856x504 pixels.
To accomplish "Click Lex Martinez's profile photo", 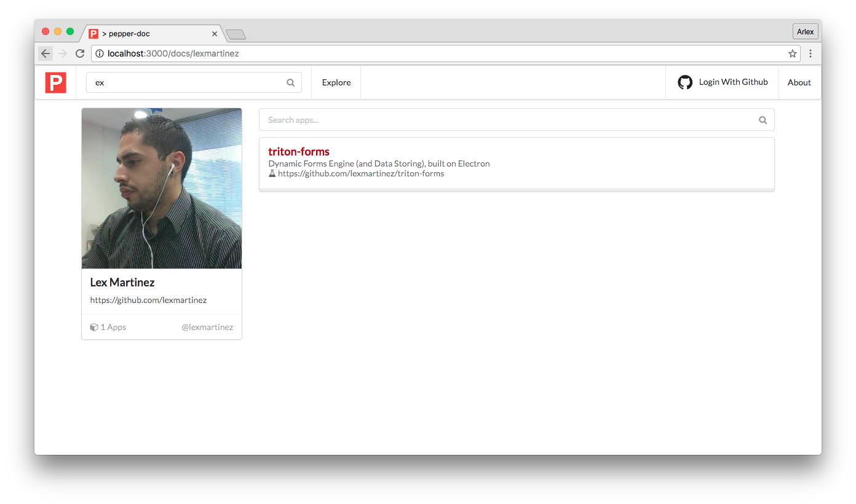I will (162, 188).
